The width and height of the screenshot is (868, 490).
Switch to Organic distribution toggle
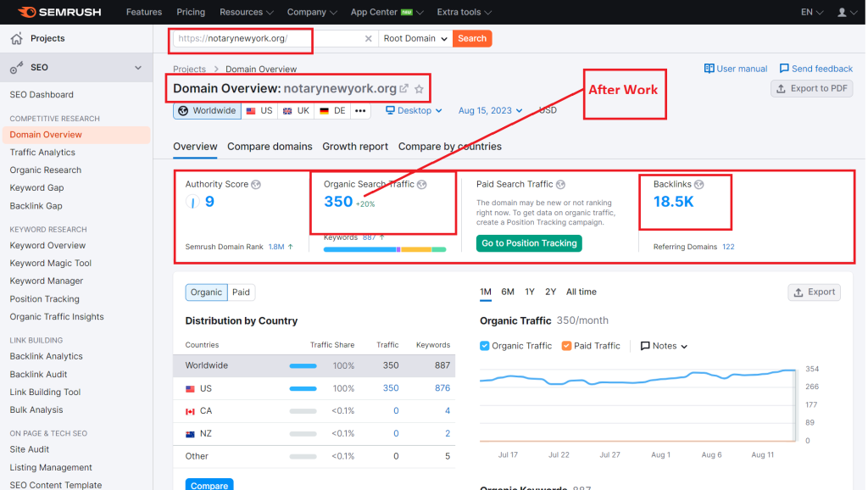[206, 292]
